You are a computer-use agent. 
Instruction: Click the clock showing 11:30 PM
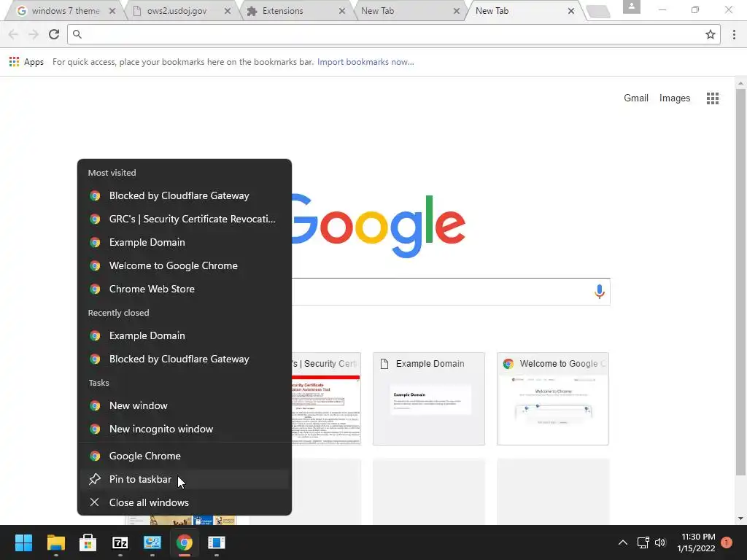pos(697,542)
